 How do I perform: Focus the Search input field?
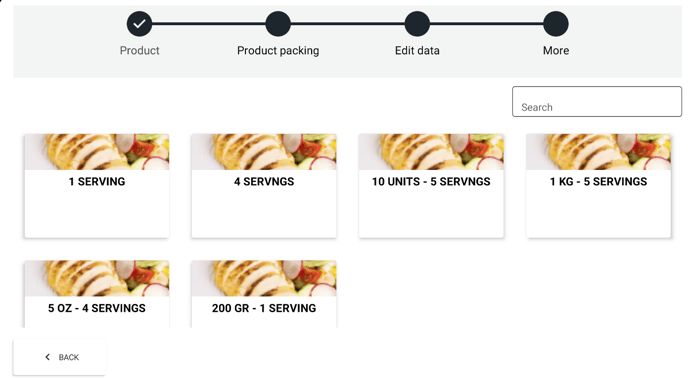(597, 101)
